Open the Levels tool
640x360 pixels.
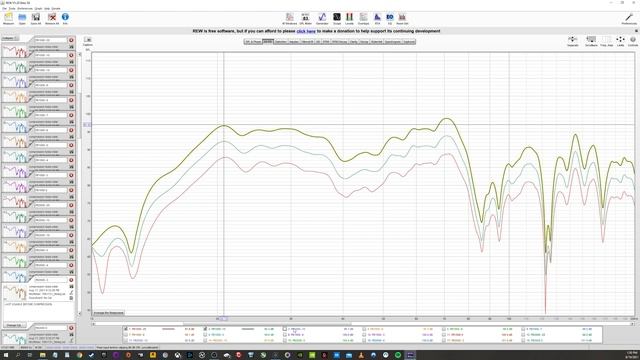[x=349, y=18]
